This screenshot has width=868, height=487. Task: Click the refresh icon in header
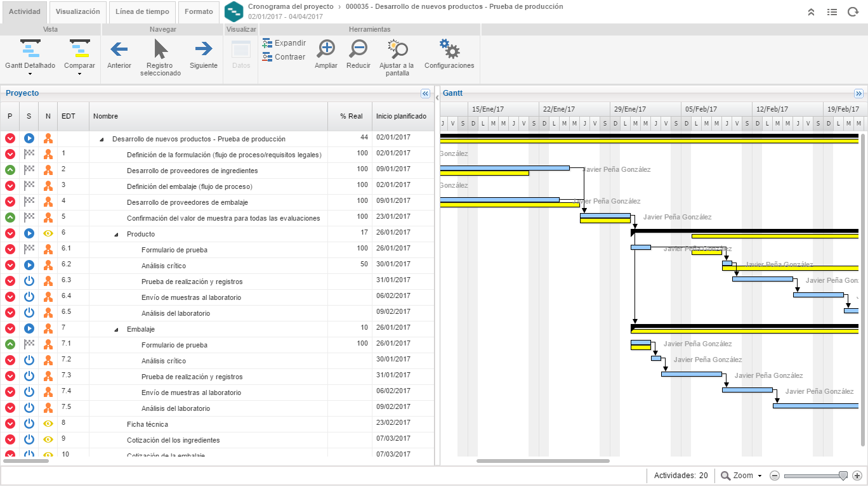click(853, 11)
